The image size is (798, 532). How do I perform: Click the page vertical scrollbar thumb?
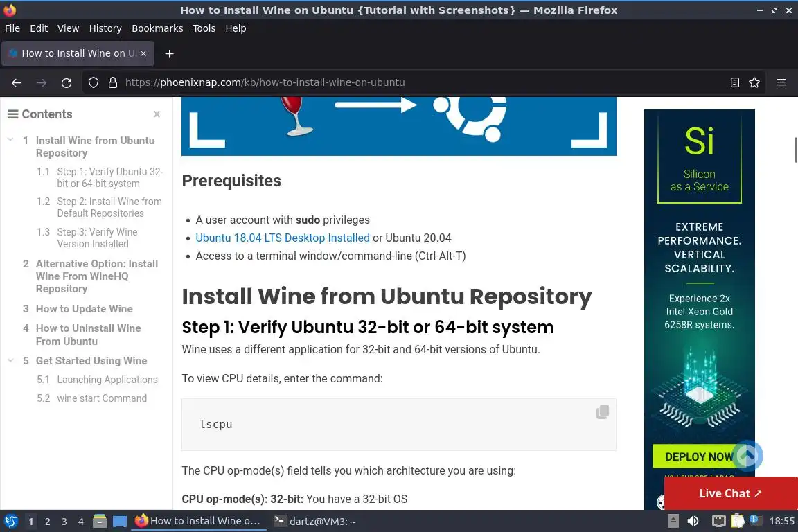pyautogui.click(x=795, y=150)
